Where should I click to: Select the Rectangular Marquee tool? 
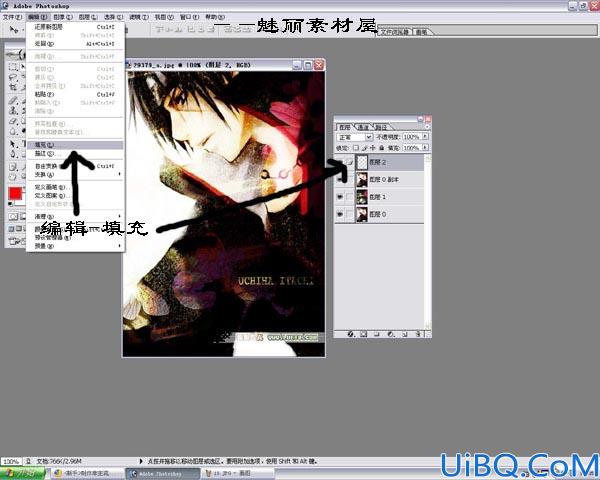(13, 67)
